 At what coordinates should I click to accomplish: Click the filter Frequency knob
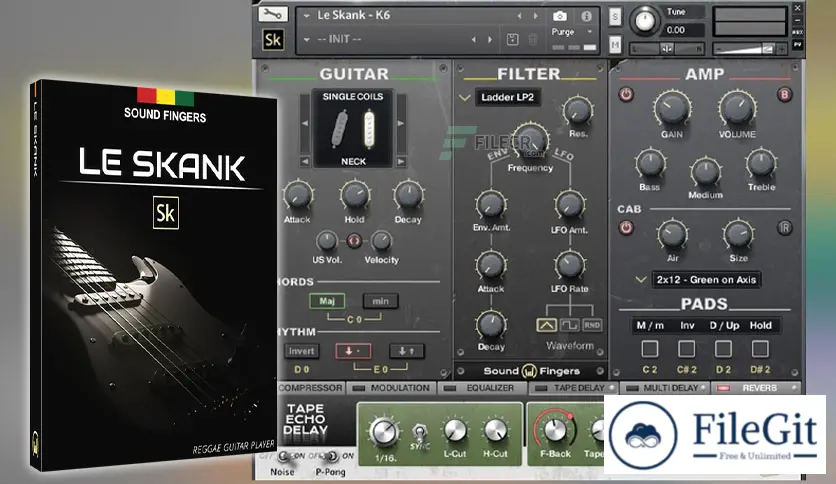pyautogui.click(x=530, y=140)
